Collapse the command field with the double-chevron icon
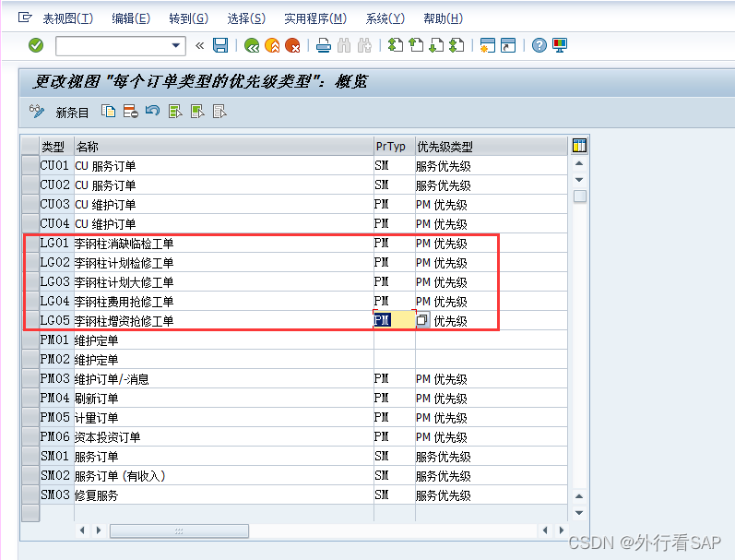 click(x=200, y=45)
